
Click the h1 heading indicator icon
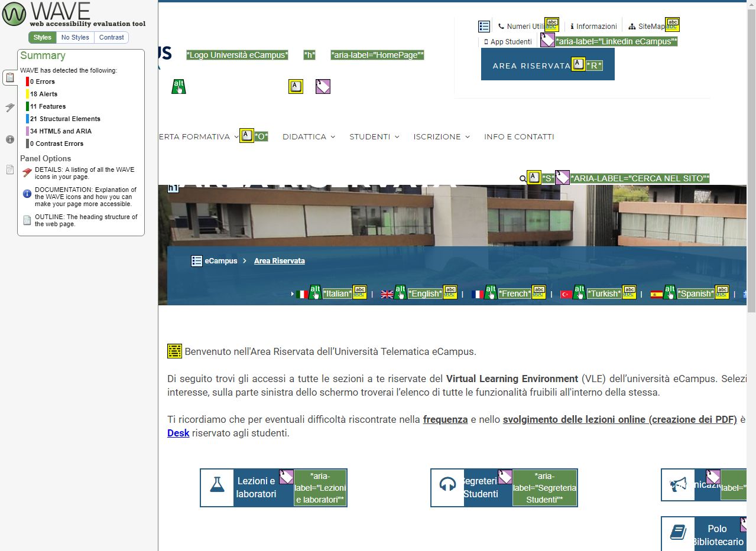tap(173, 188)
